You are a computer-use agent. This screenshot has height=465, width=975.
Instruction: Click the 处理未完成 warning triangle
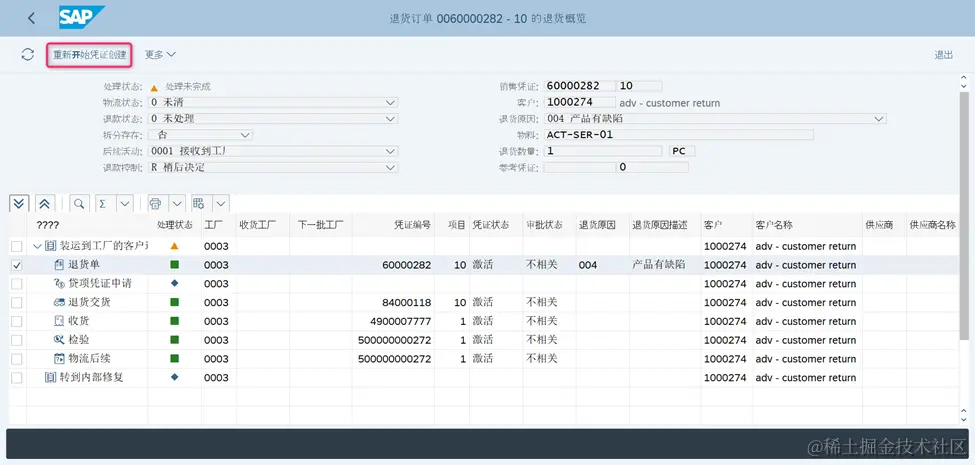pyautogui.click(x=154, y=87)
